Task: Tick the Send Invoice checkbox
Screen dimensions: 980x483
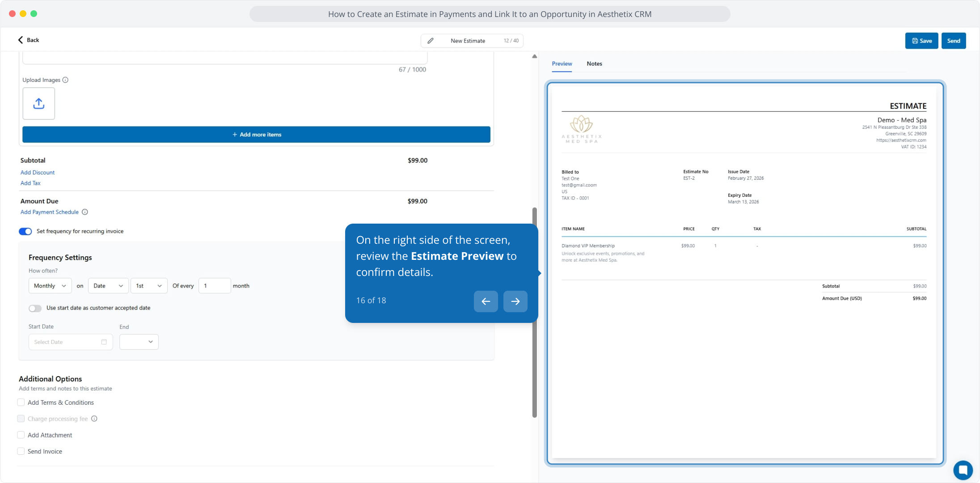Action: 21,451
